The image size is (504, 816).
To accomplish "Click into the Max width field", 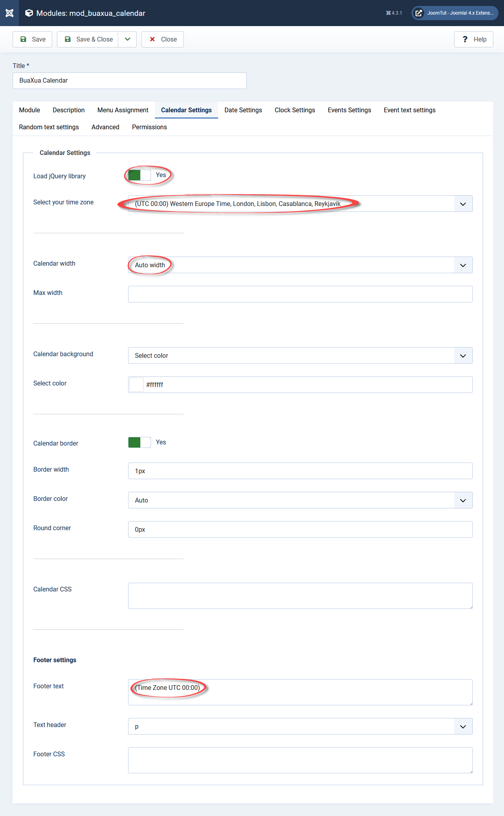I will coord(300,294).
